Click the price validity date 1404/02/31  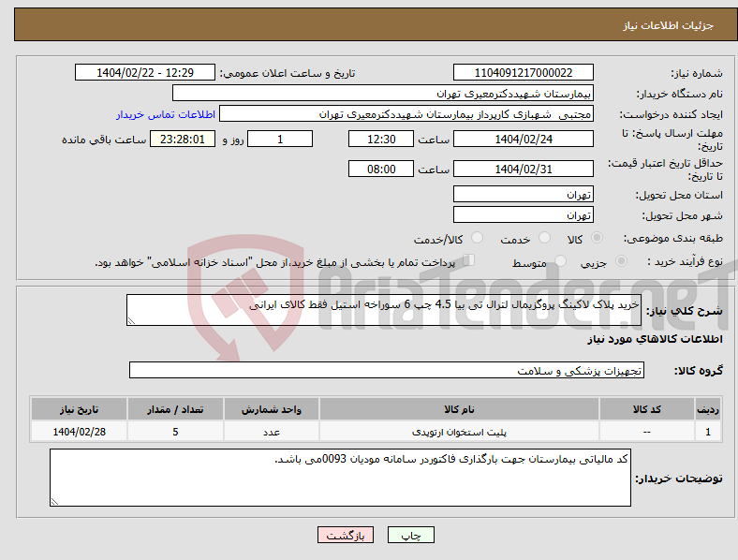523,169
